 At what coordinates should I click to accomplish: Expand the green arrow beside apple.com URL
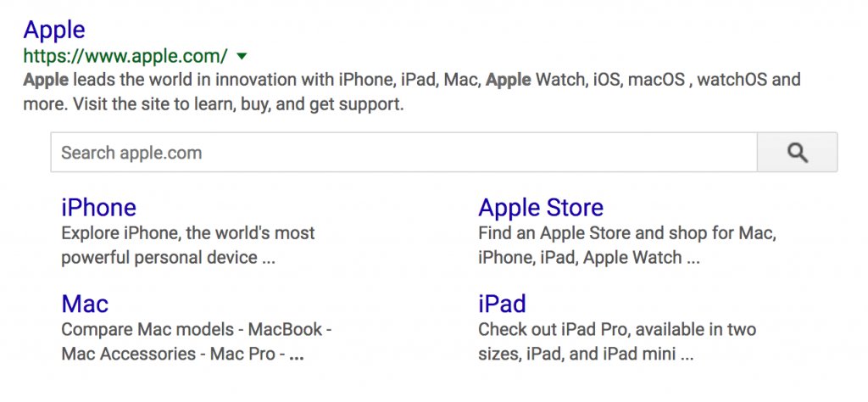point(242,57)
